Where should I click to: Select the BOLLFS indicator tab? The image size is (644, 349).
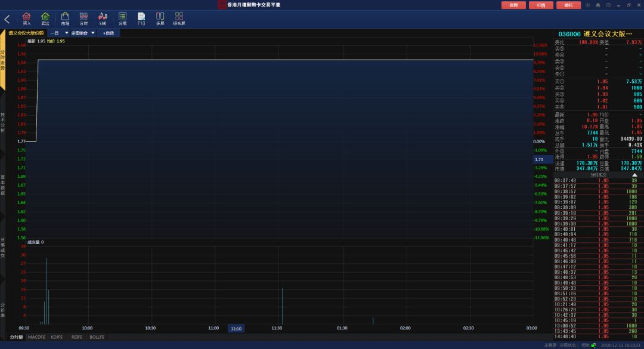97,337
